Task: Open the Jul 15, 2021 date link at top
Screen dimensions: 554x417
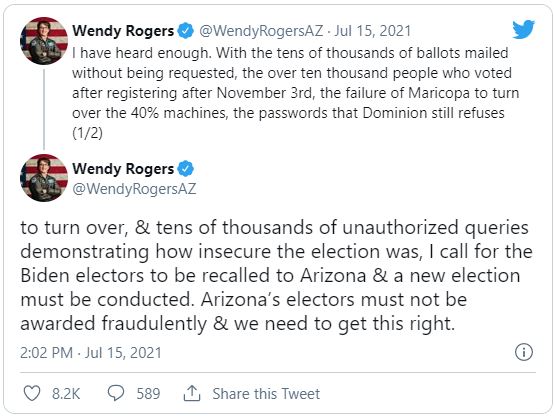Action: (372, 31)
